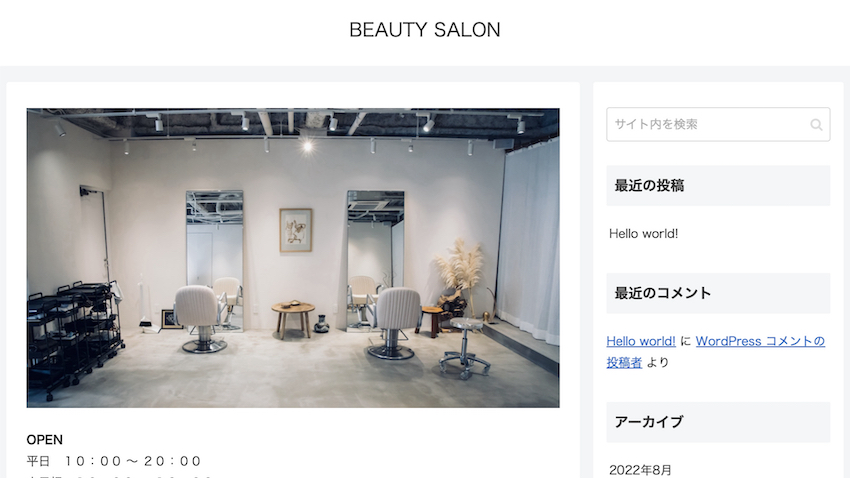The height and width of the screenshot is (478, 850).
Task: Click the white curtain in salon photo
Action: (530, 238)
